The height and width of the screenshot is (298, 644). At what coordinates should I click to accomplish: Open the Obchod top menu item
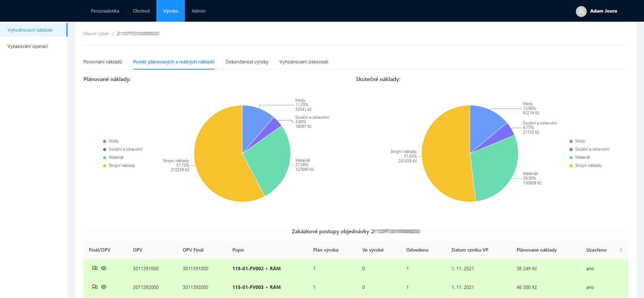pyautogui.click(x=141, y=11)
